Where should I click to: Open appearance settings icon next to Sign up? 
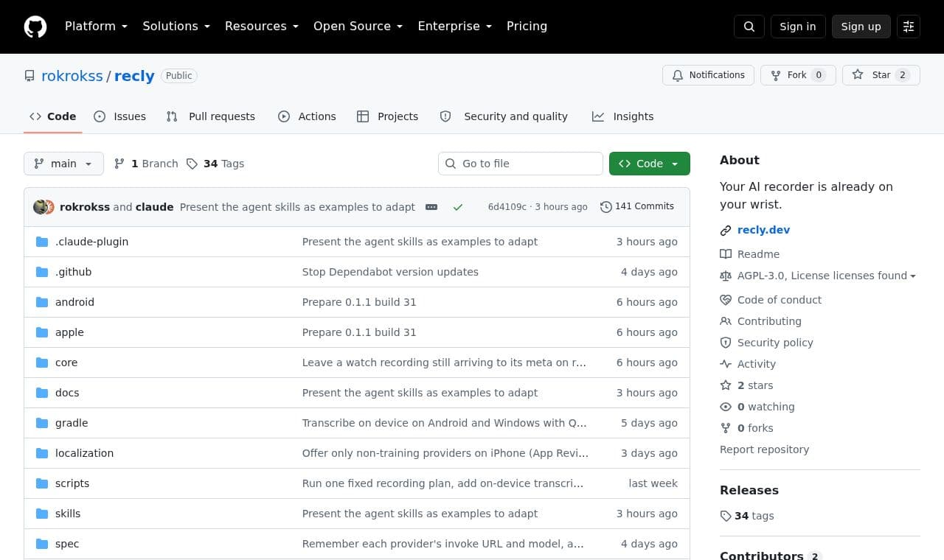(909, 27)
